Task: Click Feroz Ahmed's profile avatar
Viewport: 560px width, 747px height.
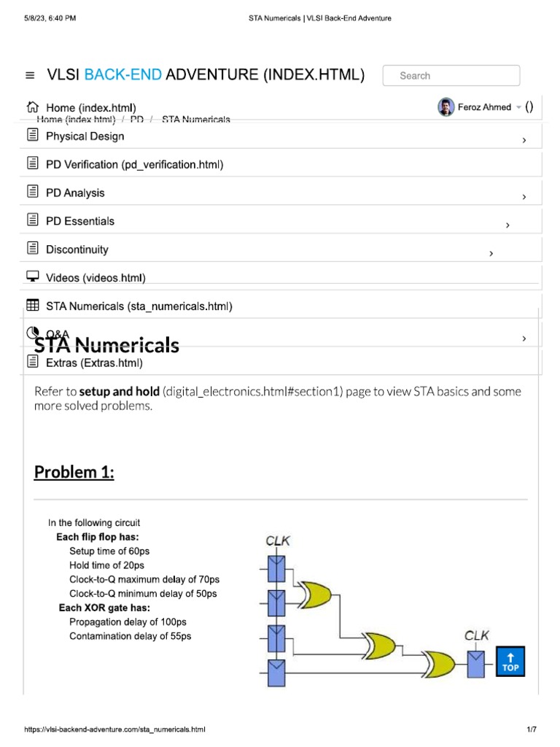Action: [446, 107]
